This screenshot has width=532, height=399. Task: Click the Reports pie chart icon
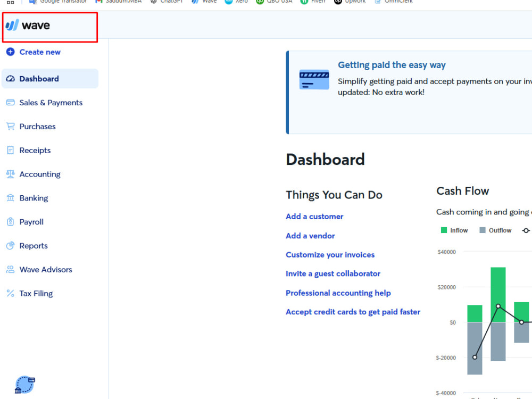pos(11,246)
